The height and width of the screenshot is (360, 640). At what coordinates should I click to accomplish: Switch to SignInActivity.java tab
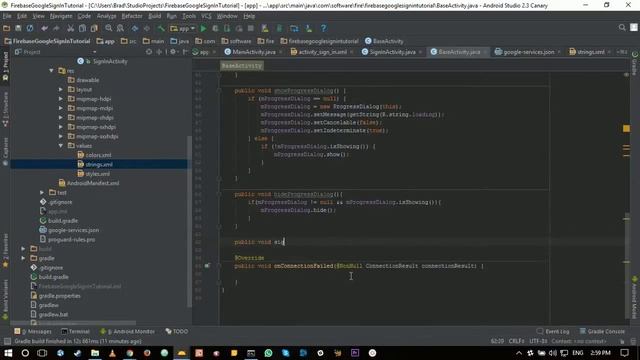click(392, 52)
